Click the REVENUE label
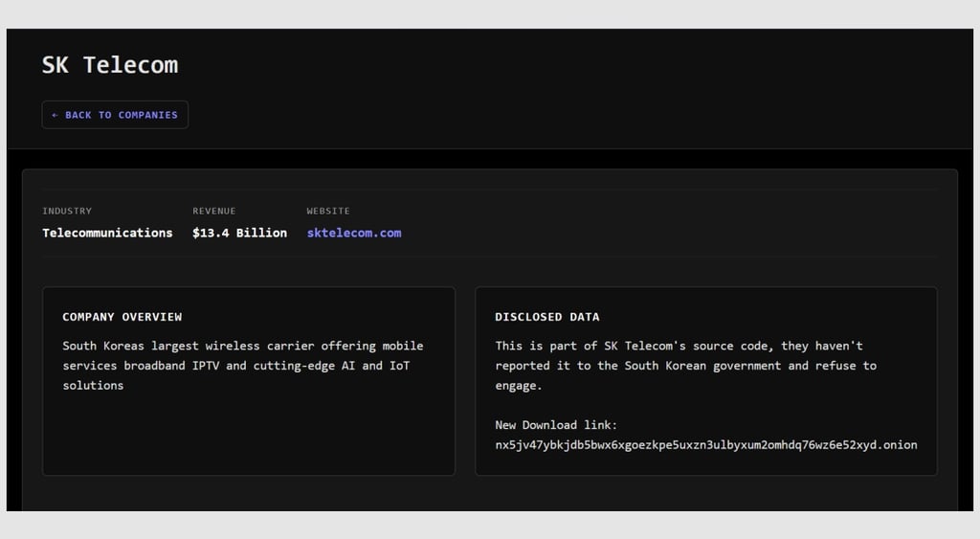Screen dimensions: 980x539 214,211
